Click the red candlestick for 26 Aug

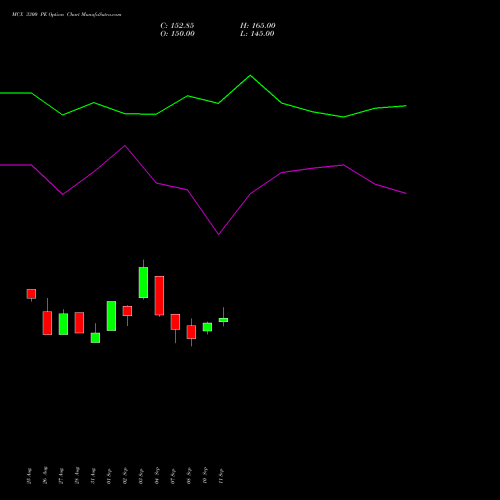point(47,323)
